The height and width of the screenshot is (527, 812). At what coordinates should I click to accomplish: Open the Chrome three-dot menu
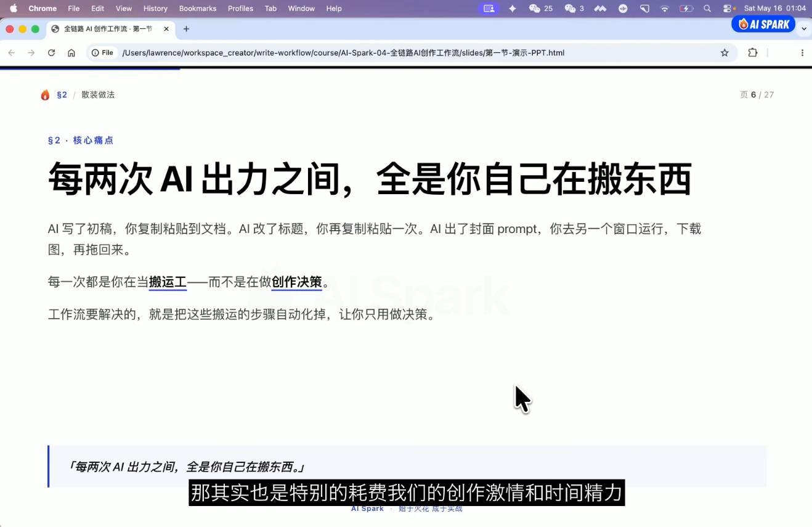802,53
